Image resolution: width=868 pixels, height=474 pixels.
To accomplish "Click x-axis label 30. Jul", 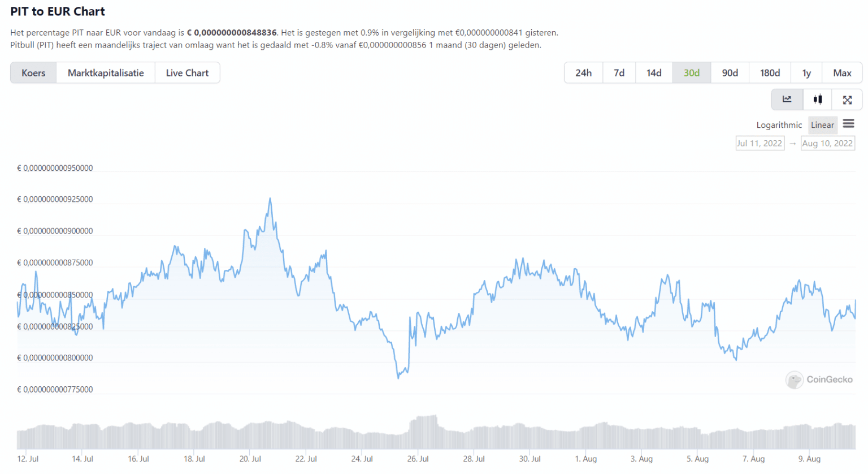I will tap(530, 459).
